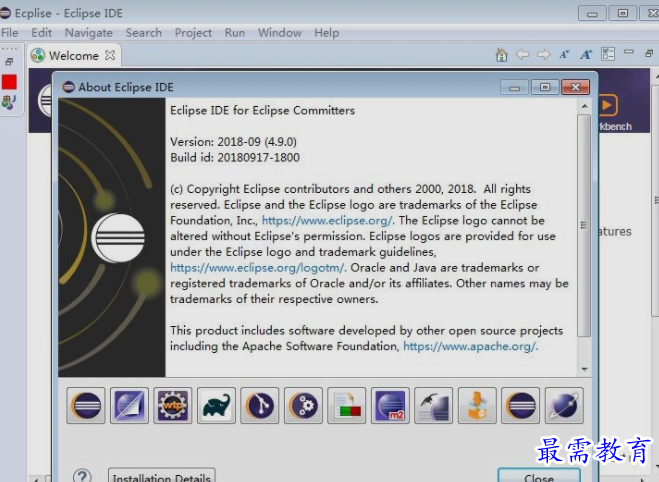The image size is (659, 482).
Task: Minimize the Welcome view
Action: click(629, 52)
